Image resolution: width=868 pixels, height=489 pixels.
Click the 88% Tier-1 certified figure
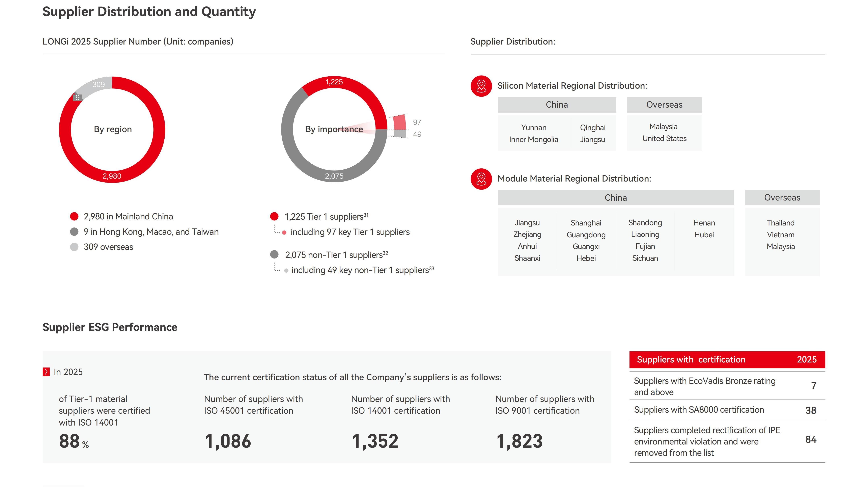pyautogui.click(x=74, y=441)
